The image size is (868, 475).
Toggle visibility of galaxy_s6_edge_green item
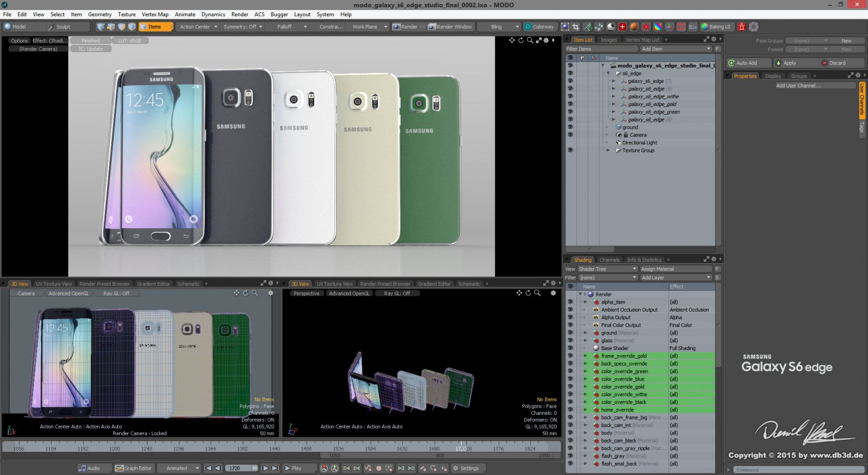pos(570,112)
